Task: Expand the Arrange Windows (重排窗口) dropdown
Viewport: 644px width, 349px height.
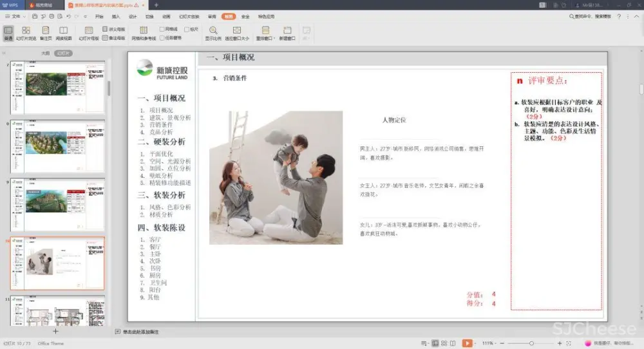Action: [265, 33]
